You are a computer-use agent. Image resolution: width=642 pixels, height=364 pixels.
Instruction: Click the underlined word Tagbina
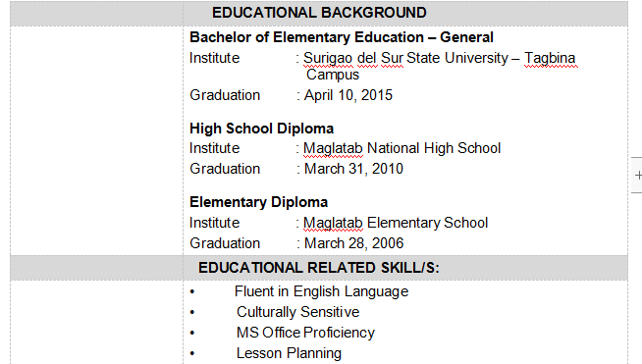551,58
